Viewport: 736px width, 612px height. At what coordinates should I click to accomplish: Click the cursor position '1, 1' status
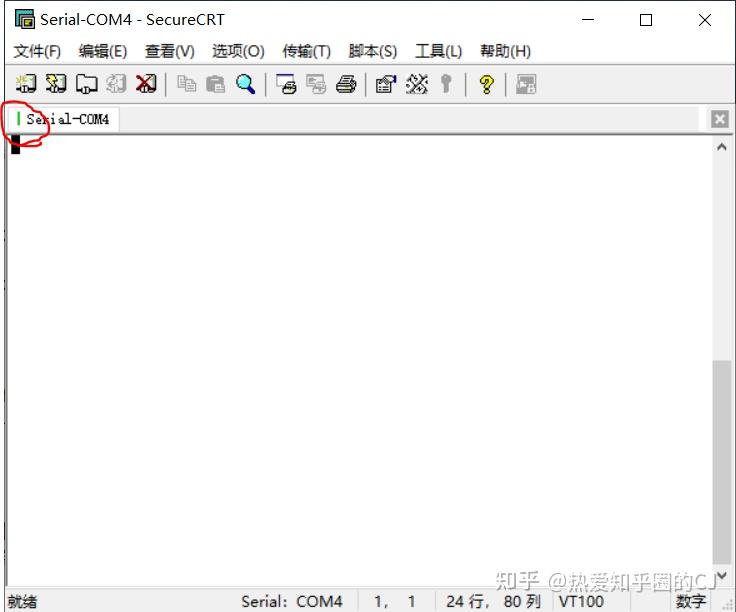(395, 601)
